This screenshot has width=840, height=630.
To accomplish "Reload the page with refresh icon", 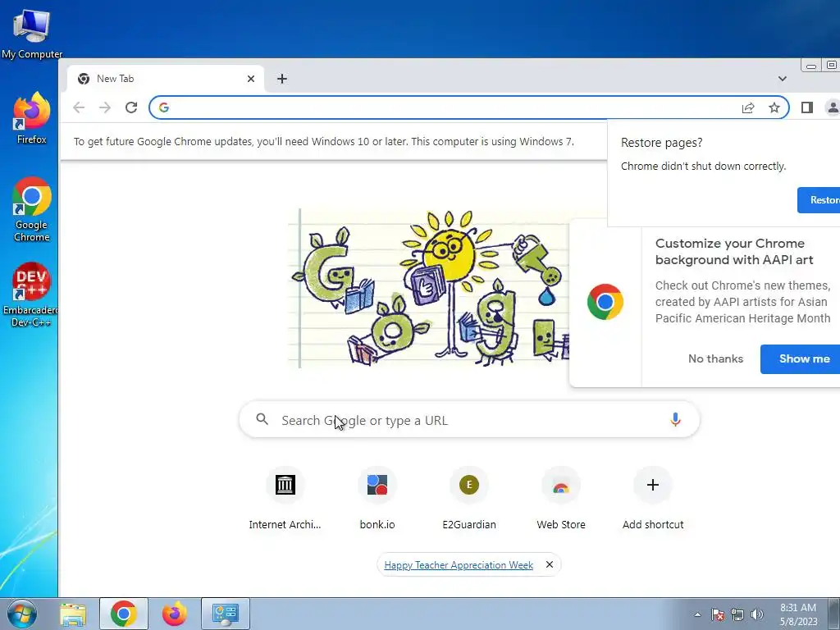I will point(131,107).
